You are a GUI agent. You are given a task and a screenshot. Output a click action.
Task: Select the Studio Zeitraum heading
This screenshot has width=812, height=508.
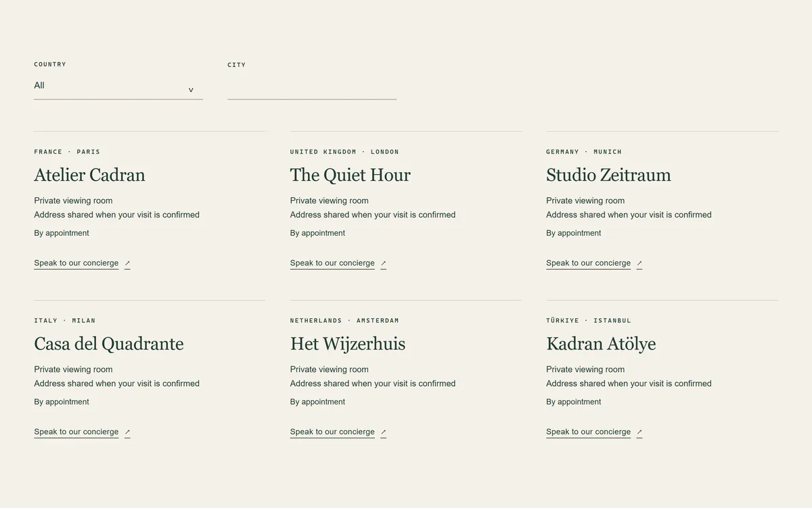(608, 175)
